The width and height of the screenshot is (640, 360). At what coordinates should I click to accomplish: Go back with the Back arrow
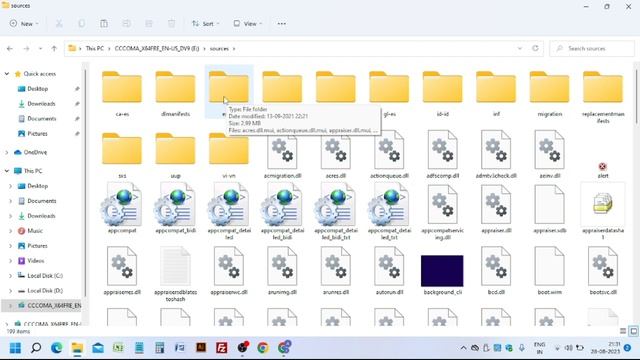click(10, 49)
